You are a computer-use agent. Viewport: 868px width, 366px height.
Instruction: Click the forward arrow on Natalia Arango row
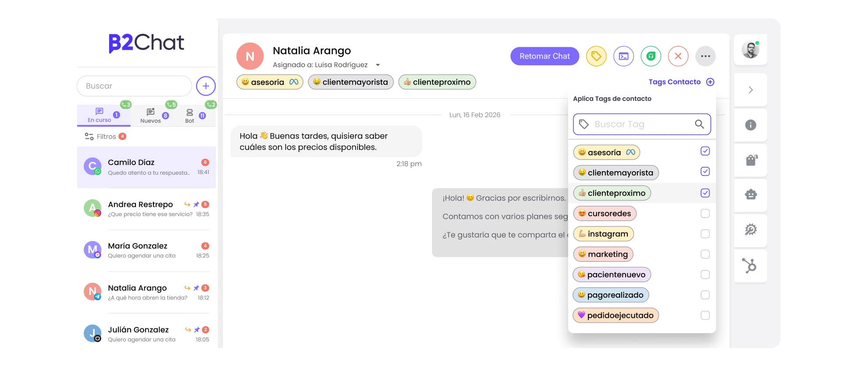pyautogui.click(x=187, y=288)
